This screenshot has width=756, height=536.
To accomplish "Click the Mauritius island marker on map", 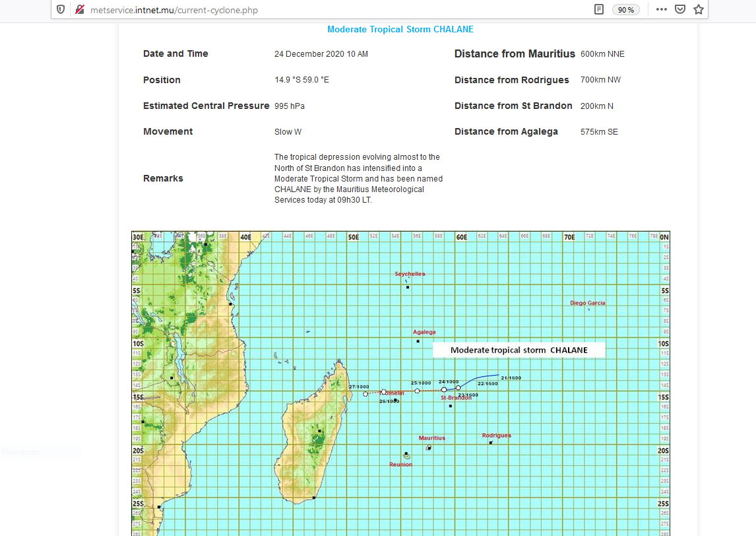I will 429,448.
